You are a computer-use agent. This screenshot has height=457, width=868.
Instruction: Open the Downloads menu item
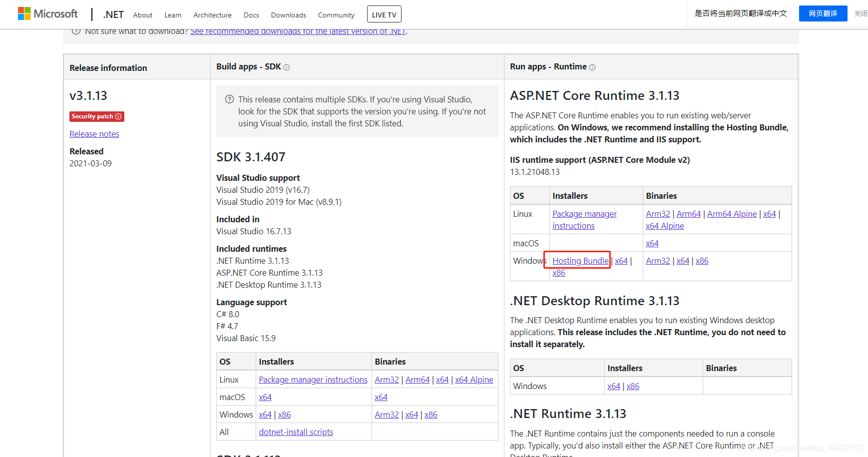tap(288, 15)
